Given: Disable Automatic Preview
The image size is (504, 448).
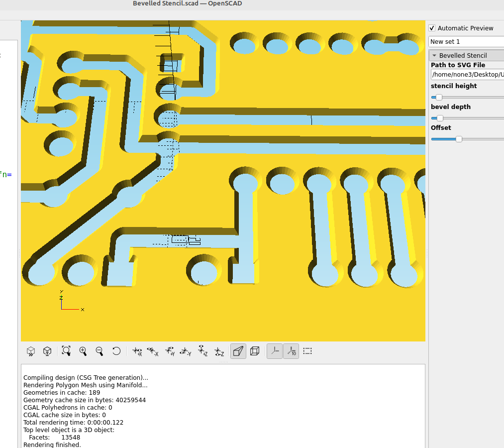Looking at the screenshot, I should [x=432, y=28].
